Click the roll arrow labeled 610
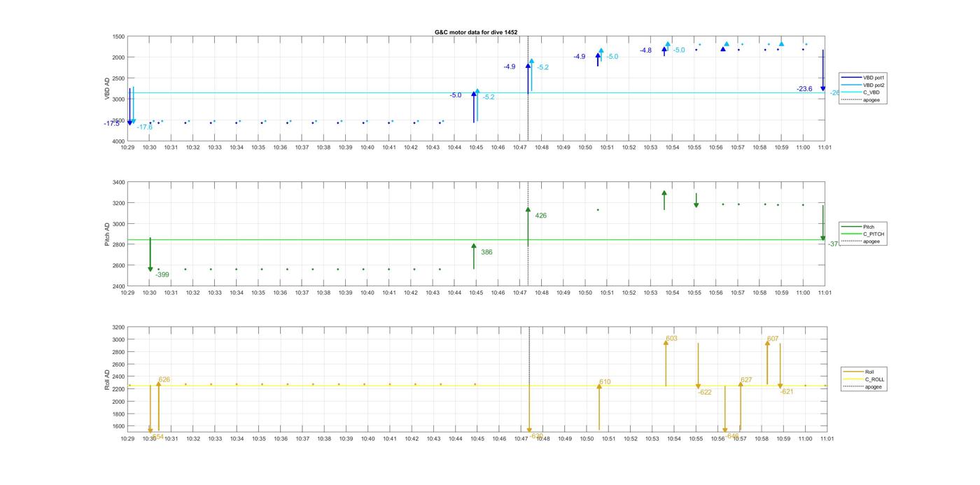This screenshot has width=980, height=485. tap(599, 407)
